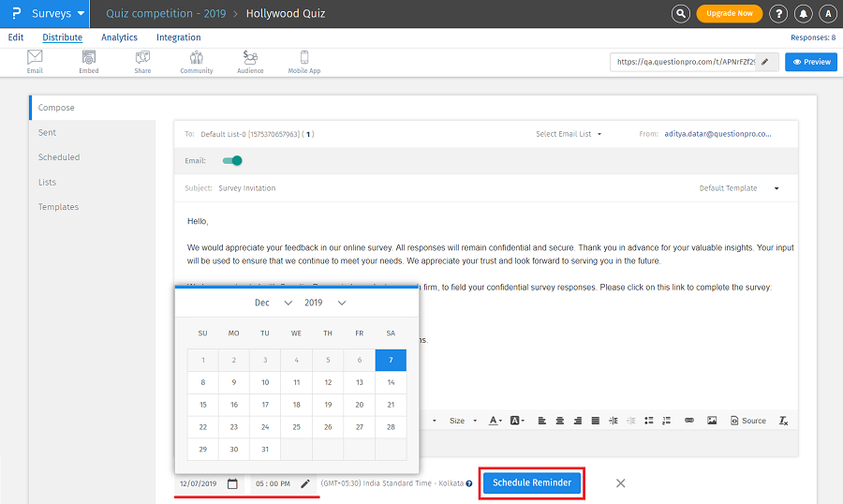Edit reminder time with pencil icon

click(304, 483)
